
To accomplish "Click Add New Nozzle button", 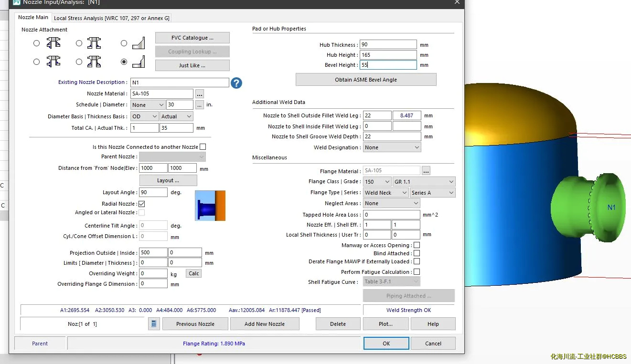I will (265, 324).
